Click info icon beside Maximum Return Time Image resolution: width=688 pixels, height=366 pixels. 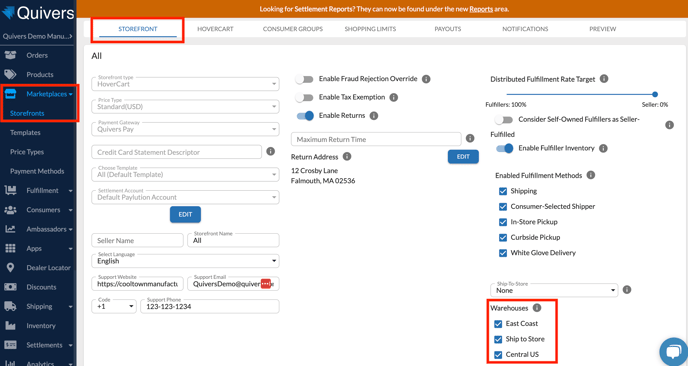click(470, 138)
